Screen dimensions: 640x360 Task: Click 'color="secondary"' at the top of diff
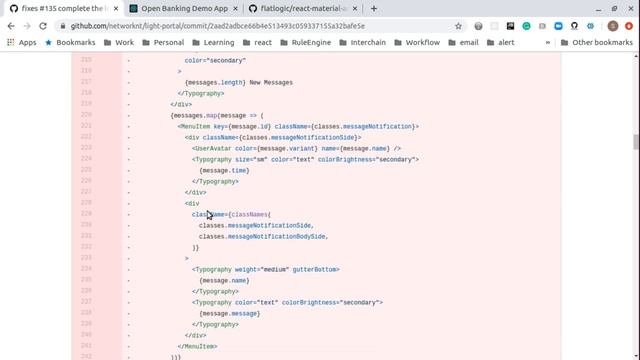point(215,60)
